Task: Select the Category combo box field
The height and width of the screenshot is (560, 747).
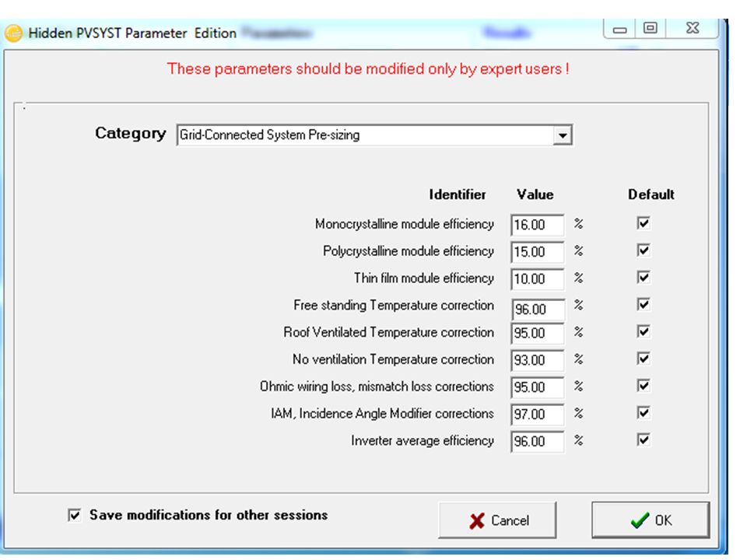Action: pos(374,135)
